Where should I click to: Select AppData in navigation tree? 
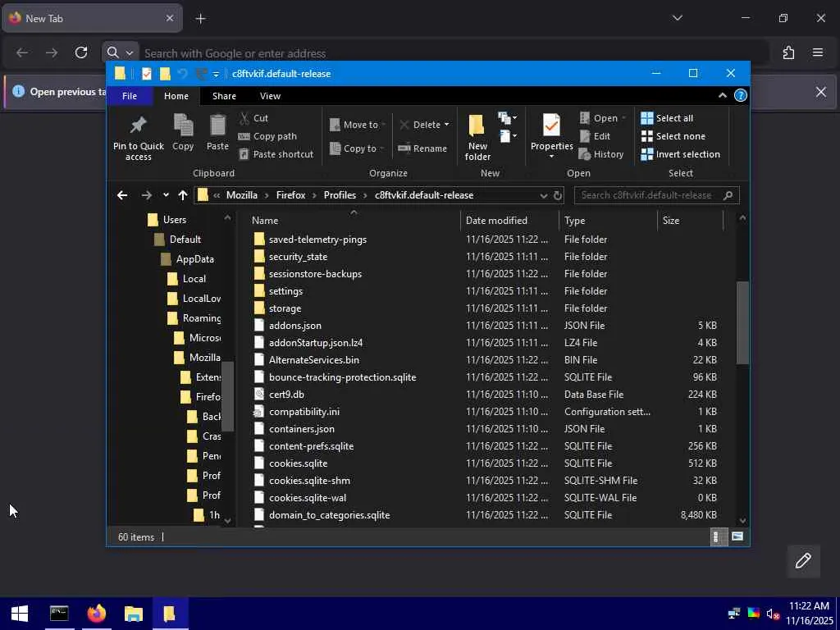195,259
